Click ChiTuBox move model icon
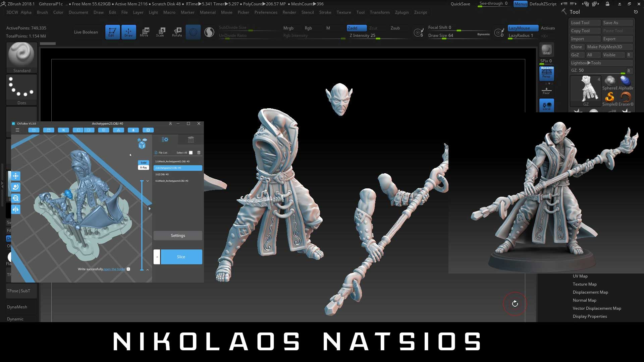644x362 pixels. (16, 176)
